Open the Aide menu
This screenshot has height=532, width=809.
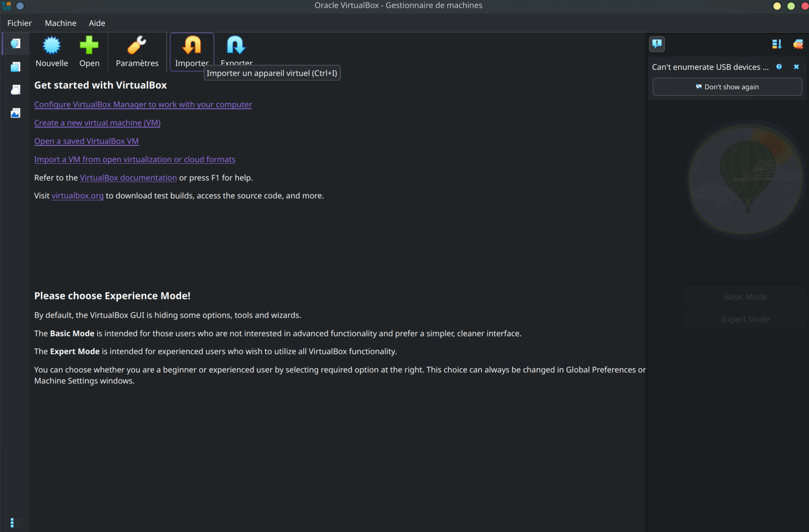(x=97, y=23)
